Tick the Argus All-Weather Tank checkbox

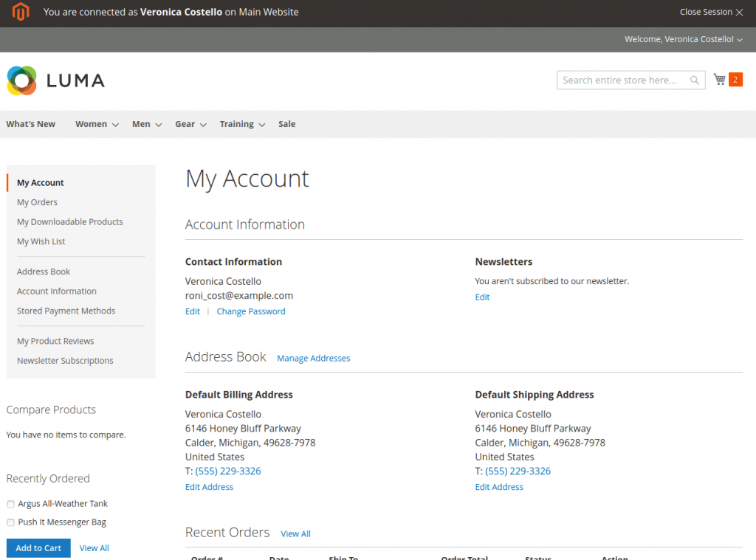pos(10,504)
